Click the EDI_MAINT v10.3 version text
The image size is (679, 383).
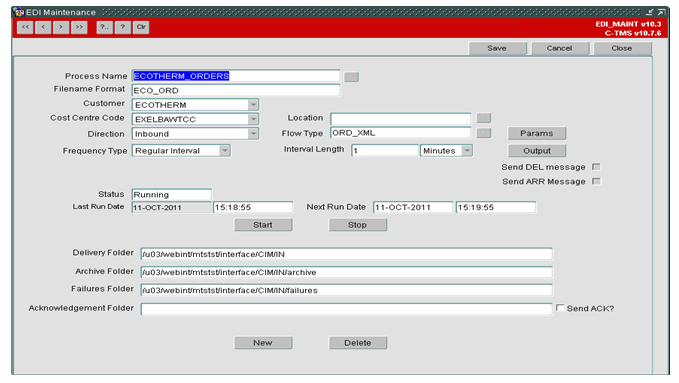click(x=628, y=24)
